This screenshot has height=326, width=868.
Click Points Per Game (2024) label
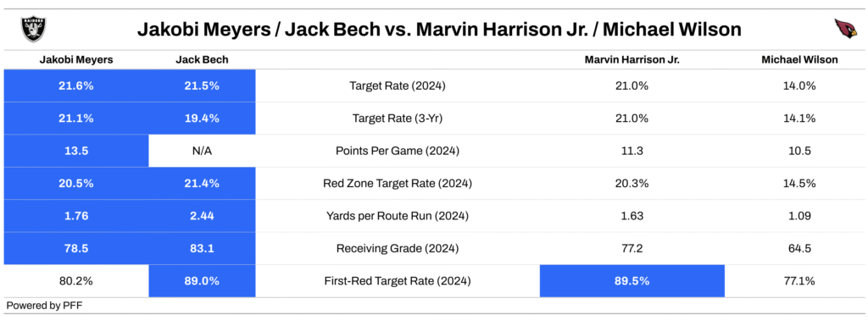coord(398,151)
